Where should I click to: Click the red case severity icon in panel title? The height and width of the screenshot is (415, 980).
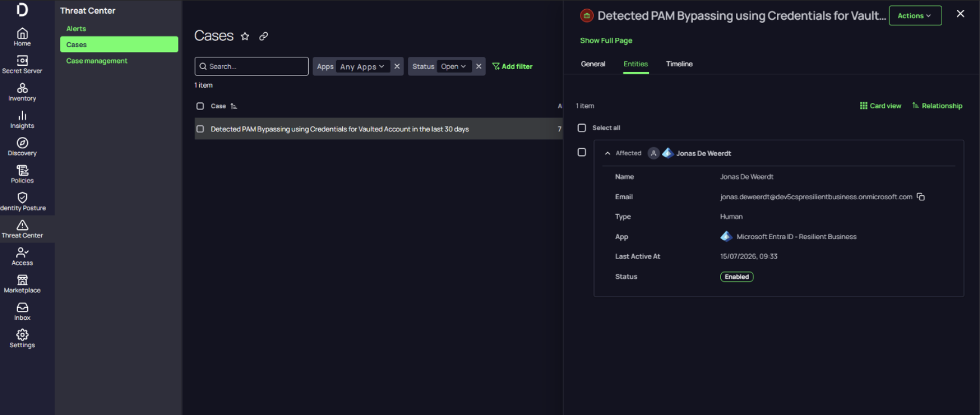[586, 16]
